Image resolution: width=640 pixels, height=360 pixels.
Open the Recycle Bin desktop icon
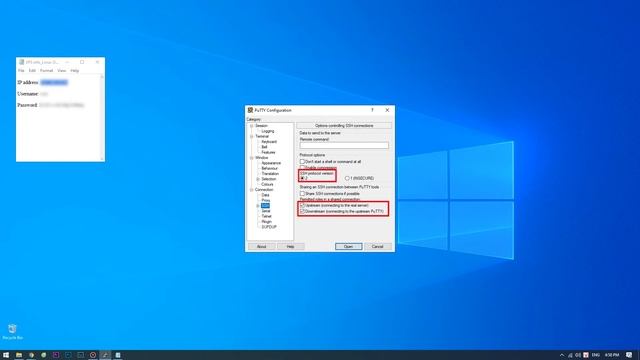[x=12, y=331]
